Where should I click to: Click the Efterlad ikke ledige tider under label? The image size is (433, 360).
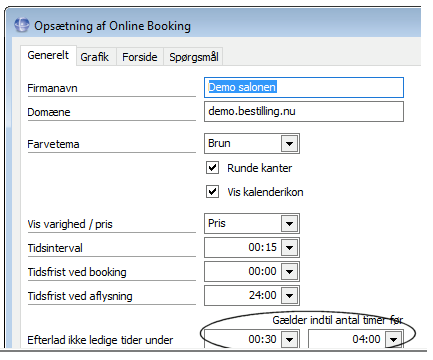tap(100, 340)
